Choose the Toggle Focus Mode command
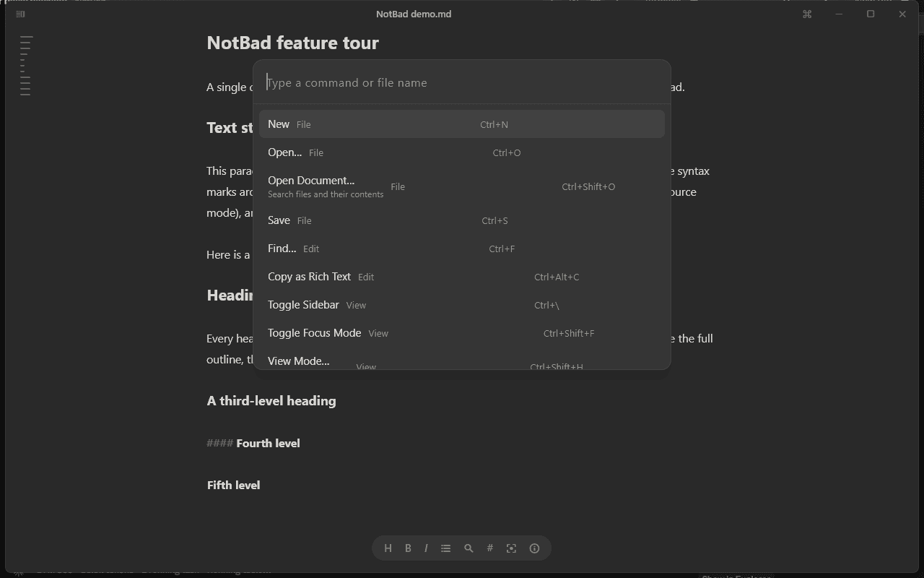This screenshot has width=924, height=578. tap(462, 333)
